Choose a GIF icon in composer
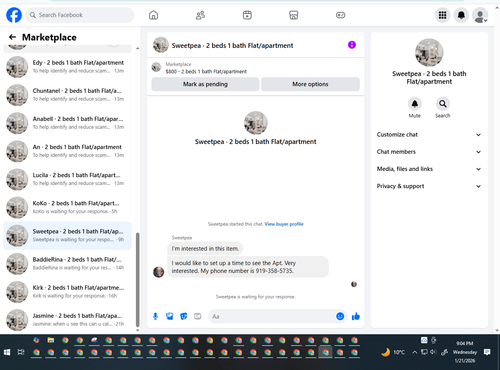 198,316
